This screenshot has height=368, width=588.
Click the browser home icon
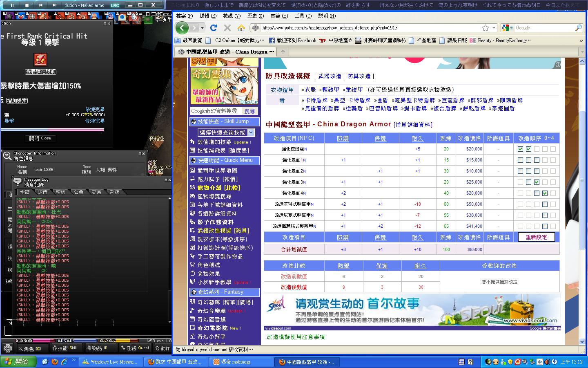point(241,28)
